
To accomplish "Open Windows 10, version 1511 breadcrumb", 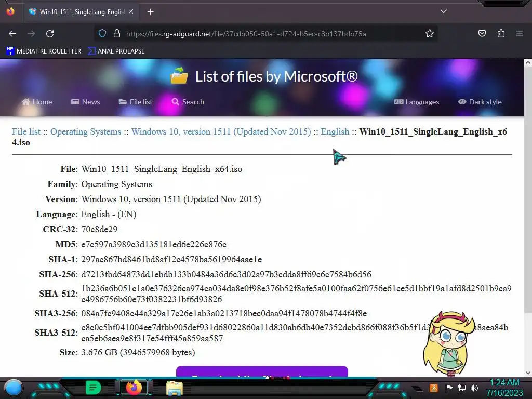I will click(x=221, y=131).
